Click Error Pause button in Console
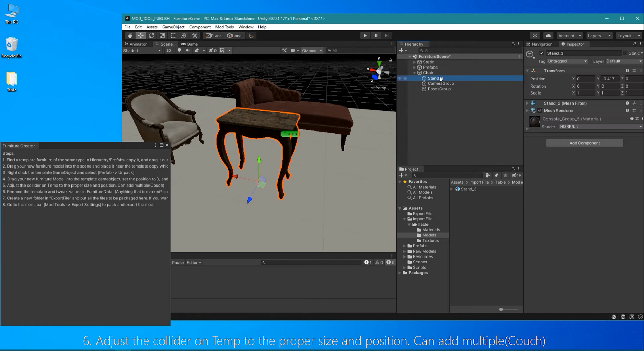Screen dimensions: 644x351 178,263
